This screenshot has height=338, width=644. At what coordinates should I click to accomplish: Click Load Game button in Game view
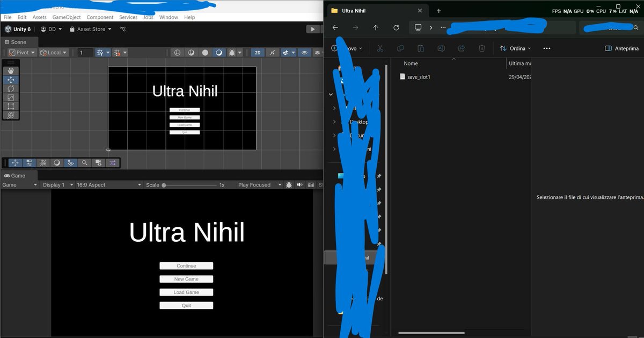point(186,292)
